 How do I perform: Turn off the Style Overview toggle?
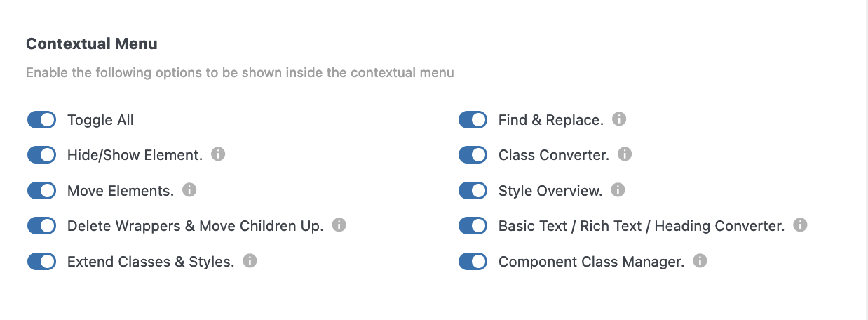click(x=473, y=190)
